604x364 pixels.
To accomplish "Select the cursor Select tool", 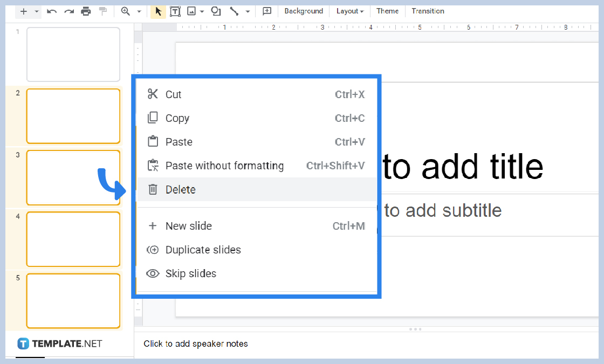I will (x=158, y=11).
